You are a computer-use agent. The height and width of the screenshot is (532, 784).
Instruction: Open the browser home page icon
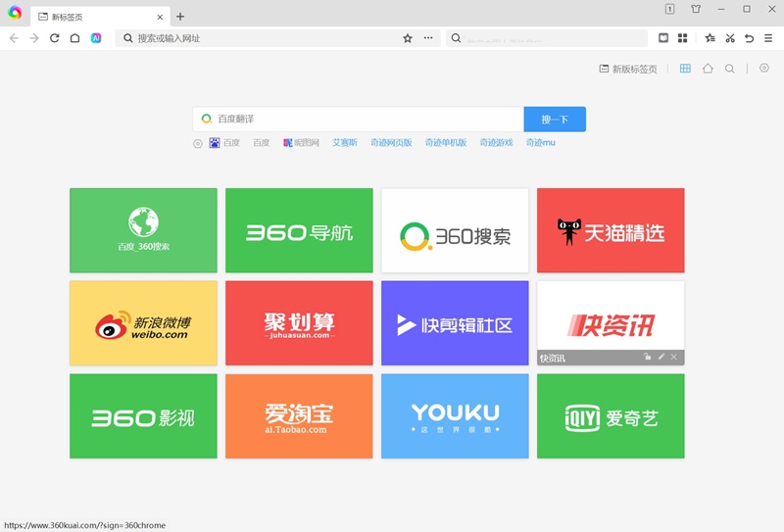point(75,38)
